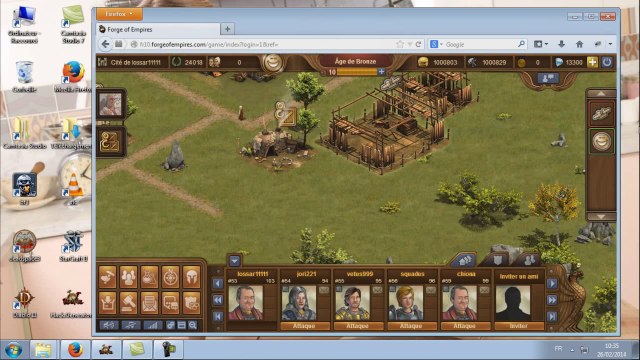The height and width of the screenshot is (360, 640).
Task: Switch to neighbors tab on social bar
Action: click(x=465, y=260)
